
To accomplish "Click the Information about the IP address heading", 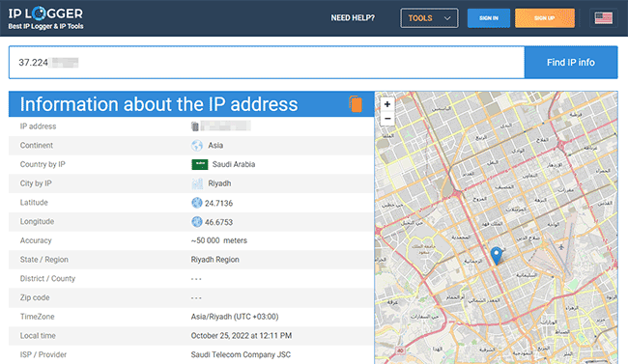I will [x=159, y=104].
